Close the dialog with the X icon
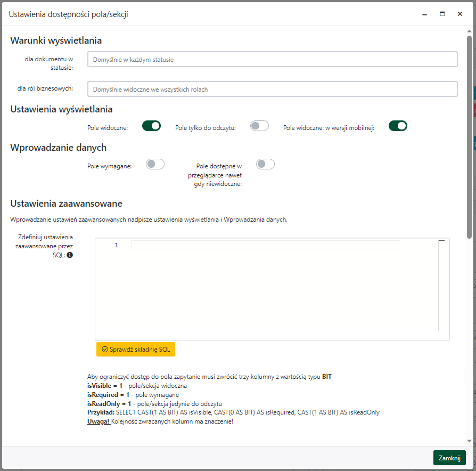 [x=459, y=14]
